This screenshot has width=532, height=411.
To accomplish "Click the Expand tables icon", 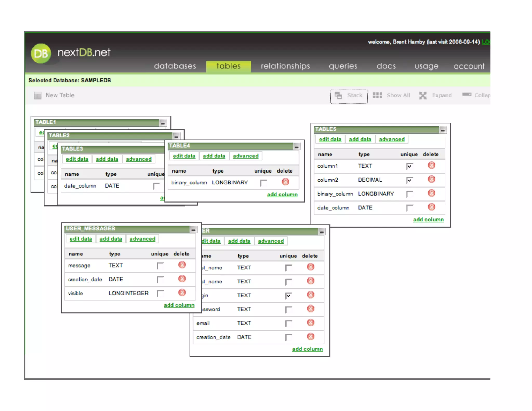I will pyautogui.click(x=423, y=95).
